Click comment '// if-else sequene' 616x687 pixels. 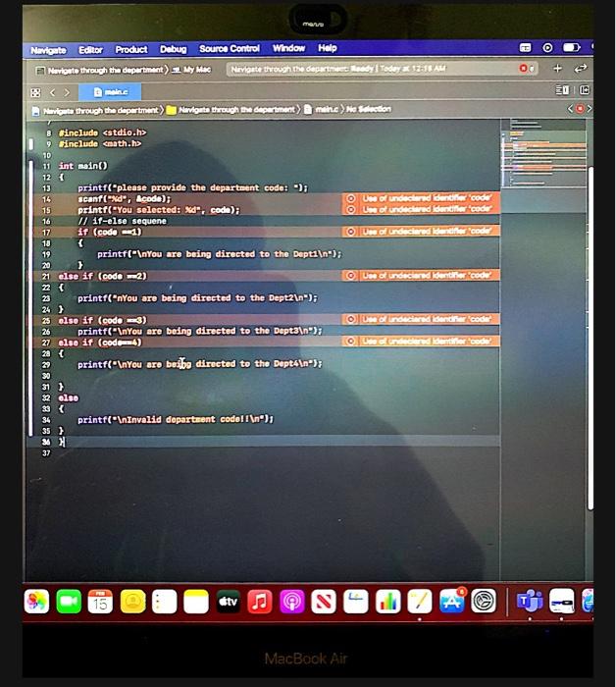coord(123,221)
